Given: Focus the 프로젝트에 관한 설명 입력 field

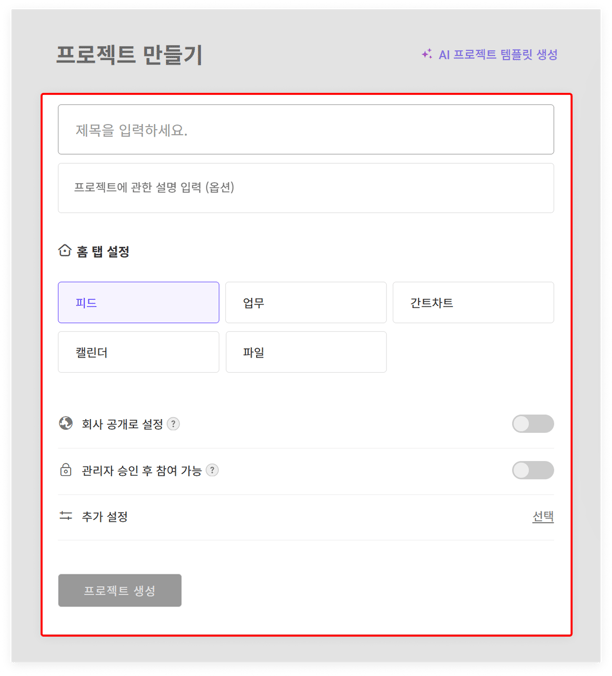Looking at the screenshot, I should [305, 188].
